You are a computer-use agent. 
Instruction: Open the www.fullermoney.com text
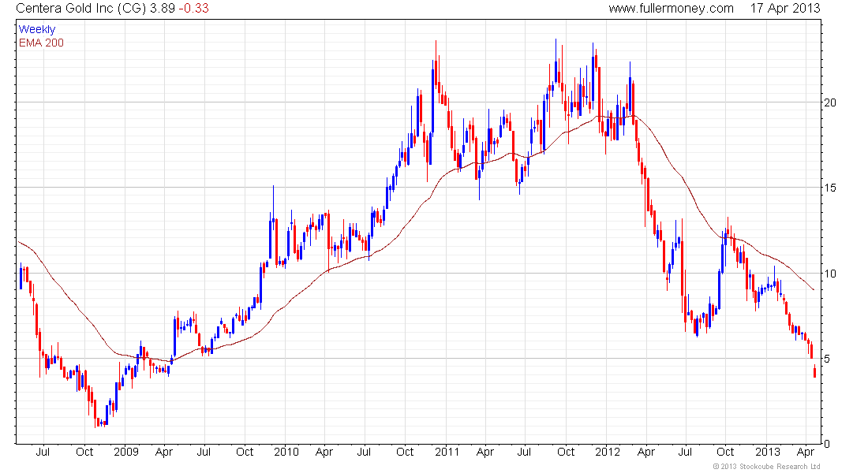(671, 9)
